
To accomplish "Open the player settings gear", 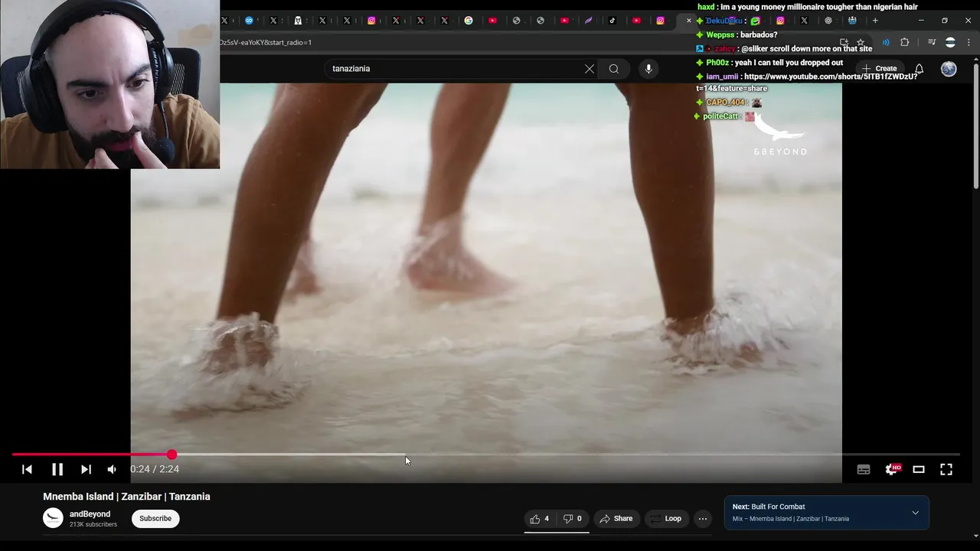I will (x=891, y=469).
